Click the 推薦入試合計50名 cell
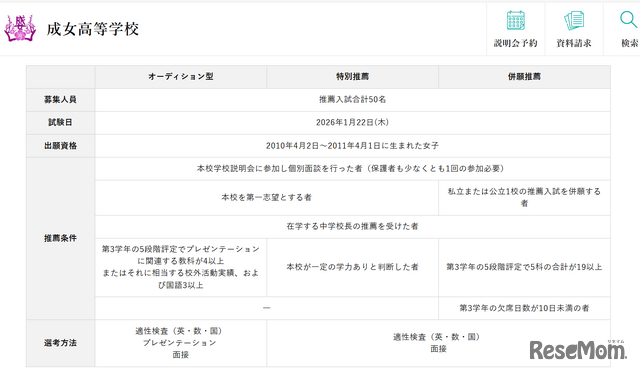Viewport: 640px width, 373px height. 353,100
